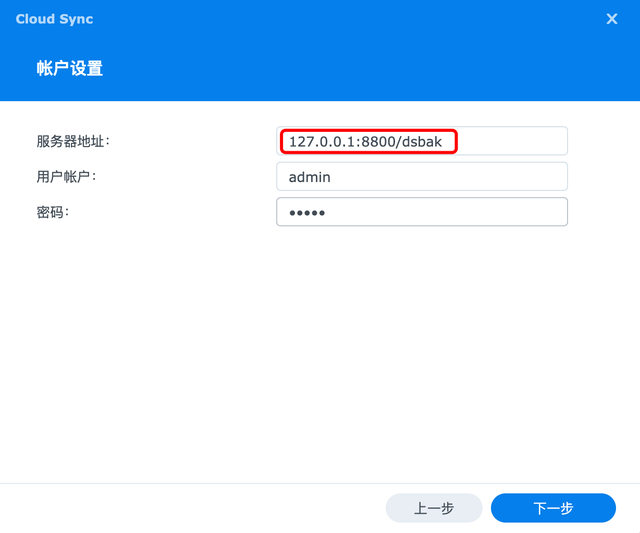The width and height of the screenshot is (640, 533).
Task: Click the 密码 label
Action: pos(53,212)
